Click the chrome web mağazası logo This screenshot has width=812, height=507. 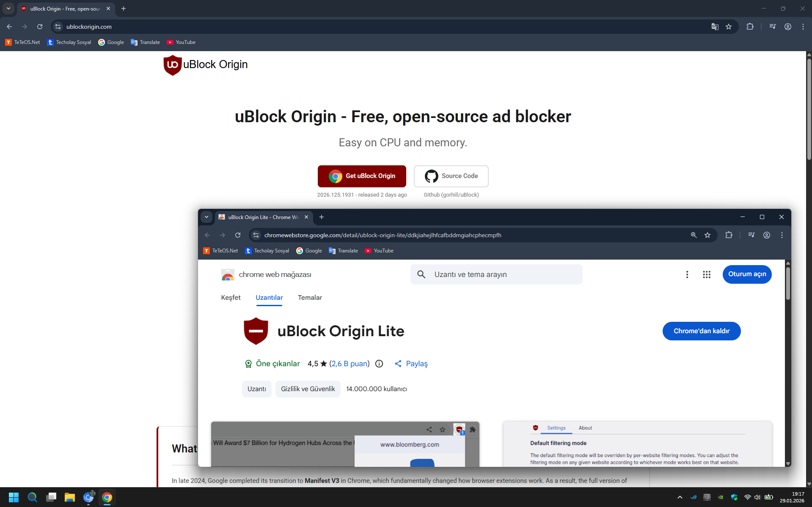266,275
